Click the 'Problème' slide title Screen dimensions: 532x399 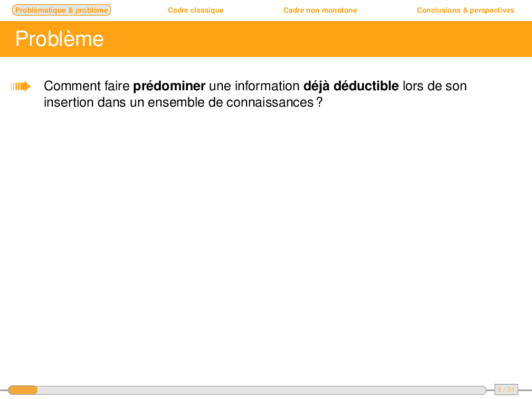click(x=60, y=39)
